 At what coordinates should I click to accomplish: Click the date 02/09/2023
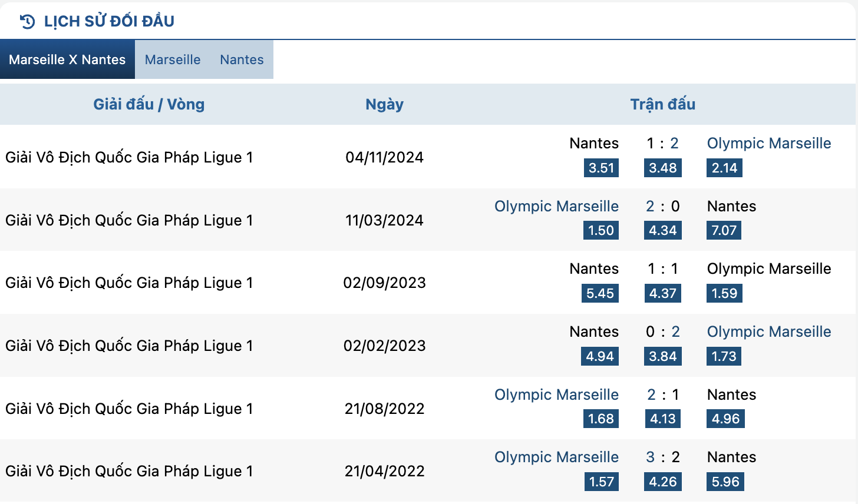click(x=385, y=283)
